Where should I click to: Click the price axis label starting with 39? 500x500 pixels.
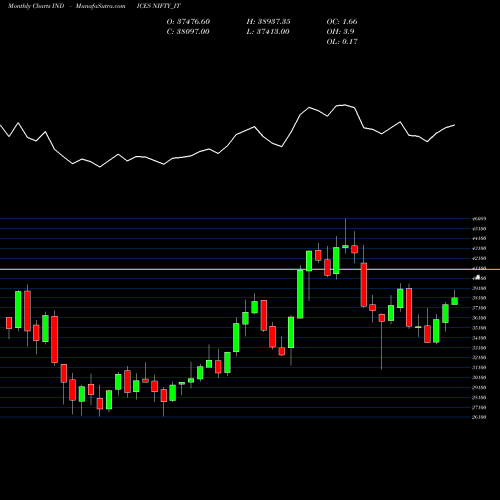pyautogui.click(x=479, y=288)
